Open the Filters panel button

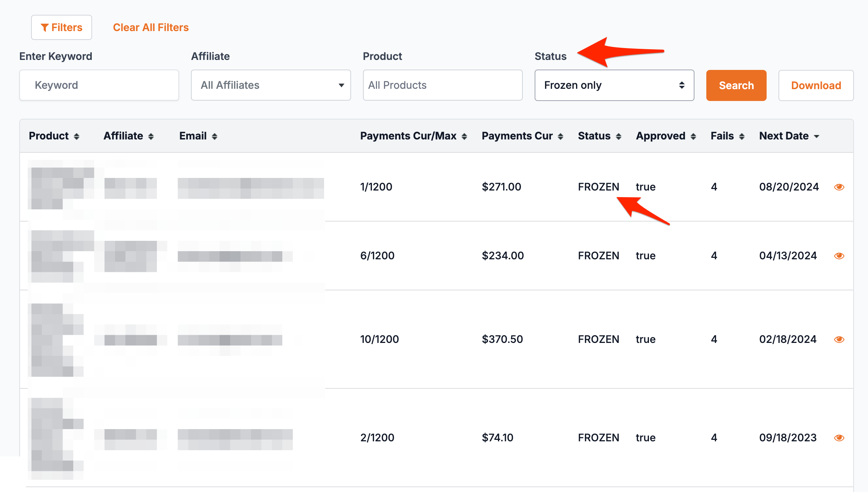click(61, 27)
